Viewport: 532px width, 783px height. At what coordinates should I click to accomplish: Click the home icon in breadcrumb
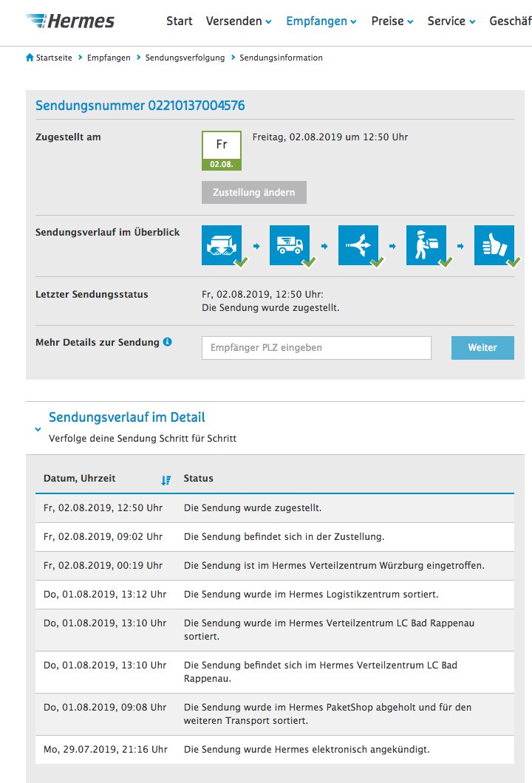(30, 58)
